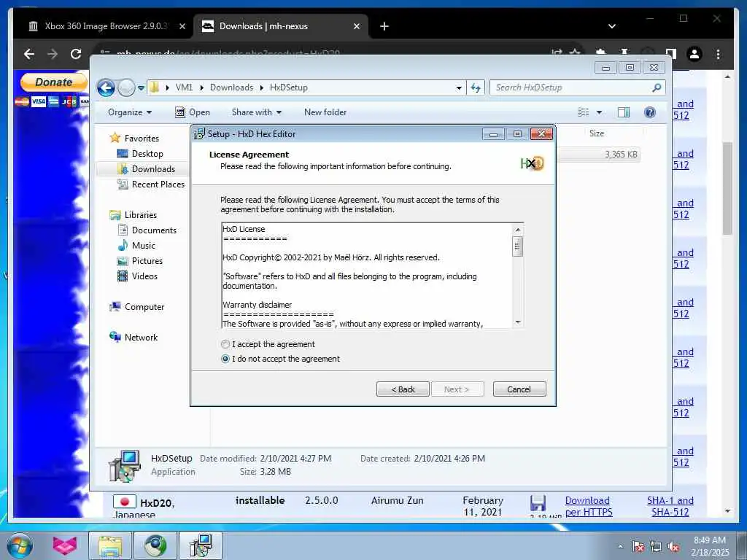Open address bar history dropdown

[x=459, y=87]
